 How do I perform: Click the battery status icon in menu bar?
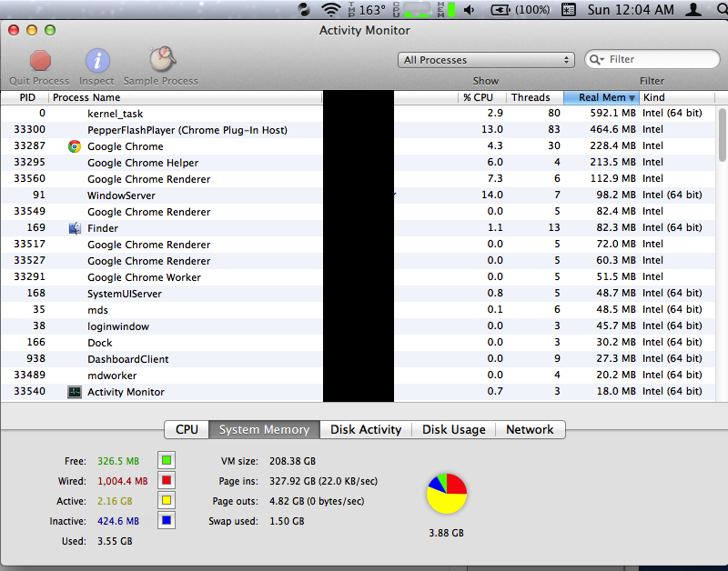(500, 9)
